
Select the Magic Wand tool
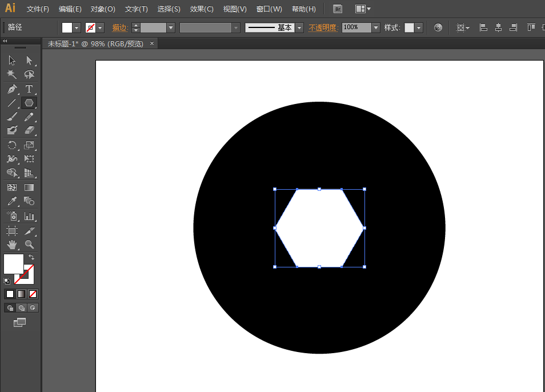point(11,74)
